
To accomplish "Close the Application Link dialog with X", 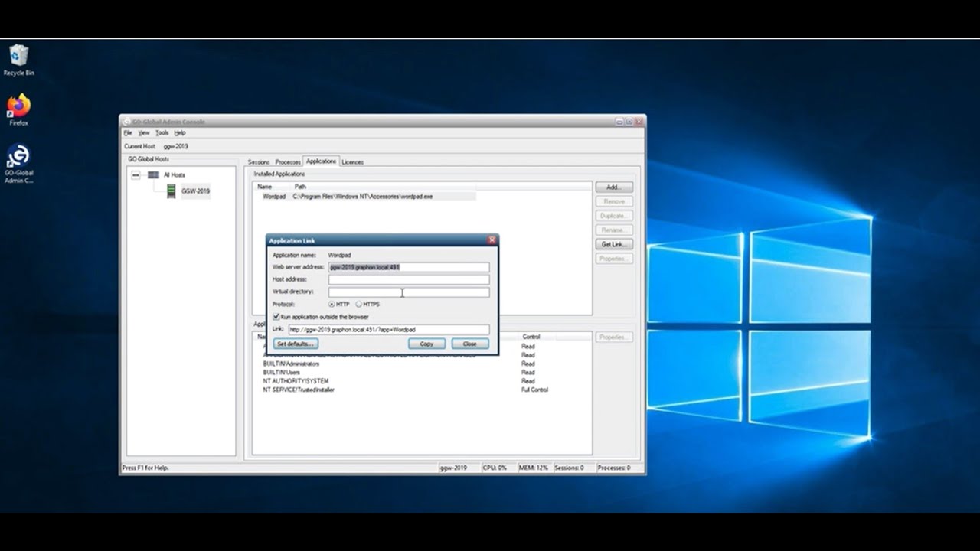I will 492,240.
